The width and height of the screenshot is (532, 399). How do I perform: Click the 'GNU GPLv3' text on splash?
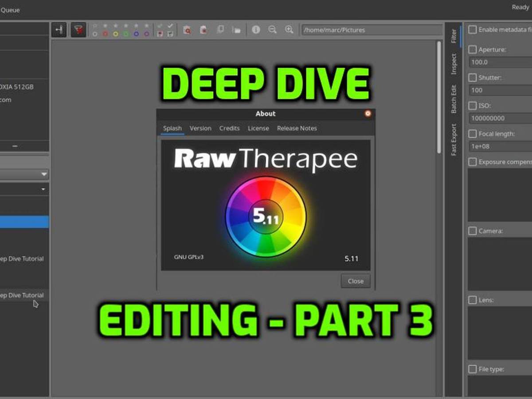[189, 257]
